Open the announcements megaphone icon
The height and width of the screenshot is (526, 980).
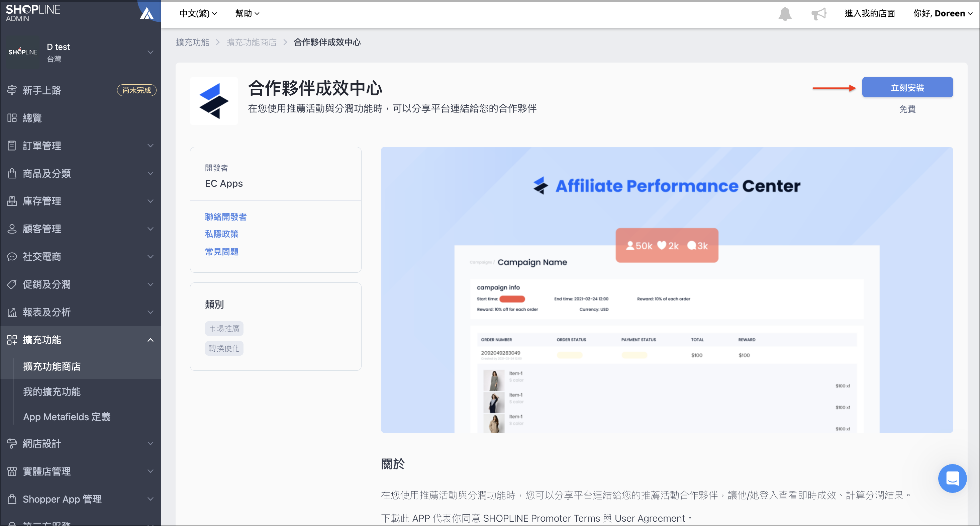(x=819, y=14)
